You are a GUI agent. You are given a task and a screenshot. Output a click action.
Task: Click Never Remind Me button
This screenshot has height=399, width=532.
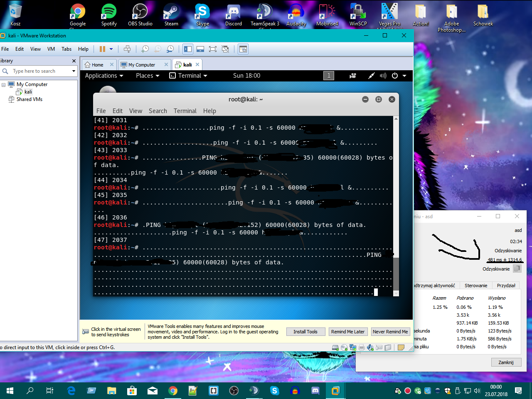[390, 332]
